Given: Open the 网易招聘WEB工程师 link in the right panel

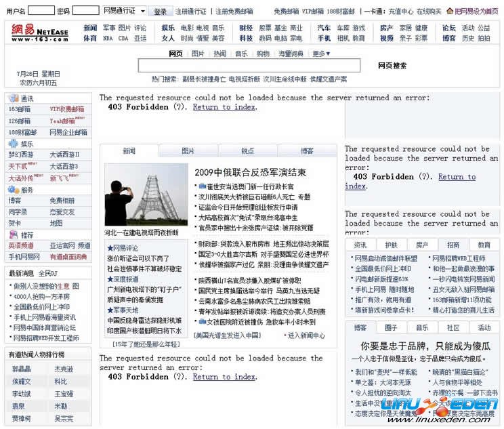Looking at the screenshot, I should pyautogui.click(x=459, y=258).
